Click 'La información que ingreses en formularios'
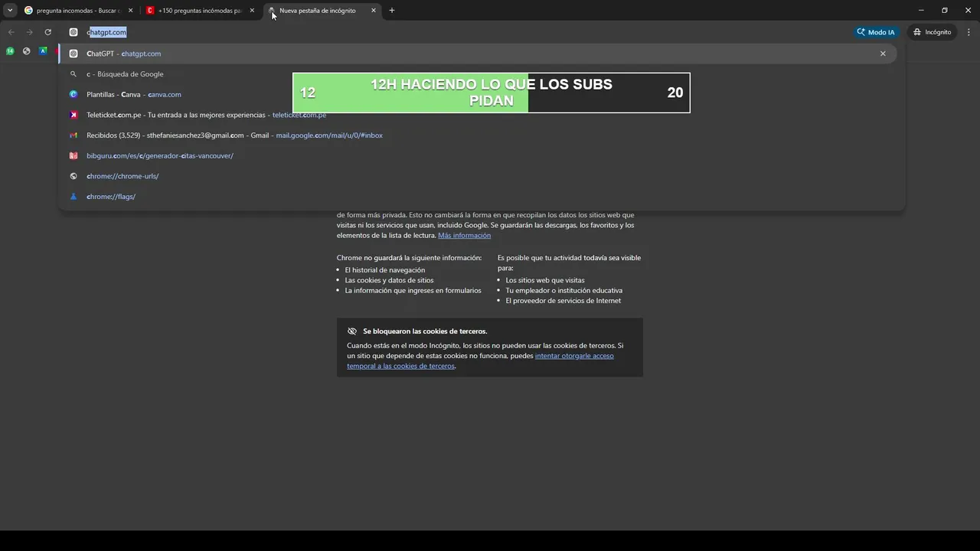 point(413,291)
